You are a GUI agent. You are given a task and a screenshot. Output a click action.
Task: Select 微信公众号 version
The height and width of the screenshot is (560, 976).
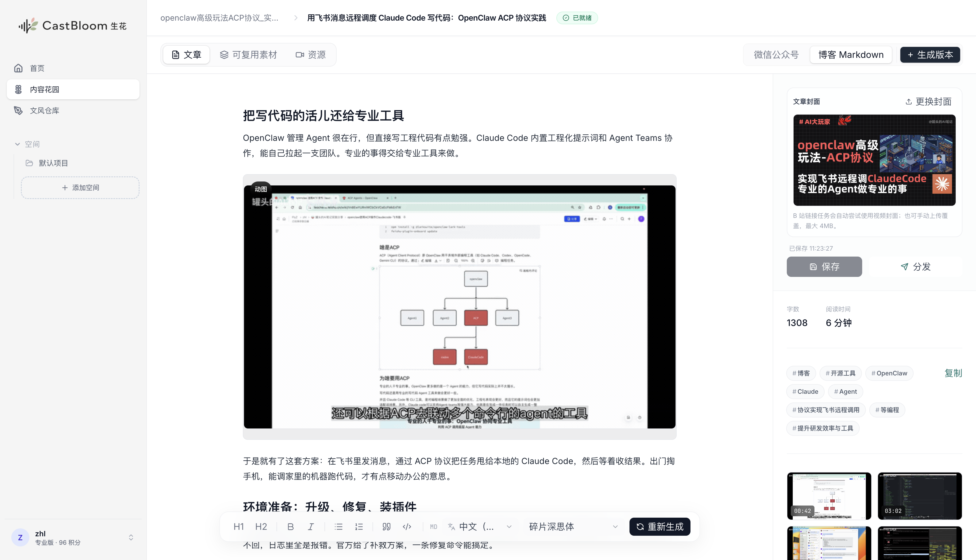click(776, 54)
